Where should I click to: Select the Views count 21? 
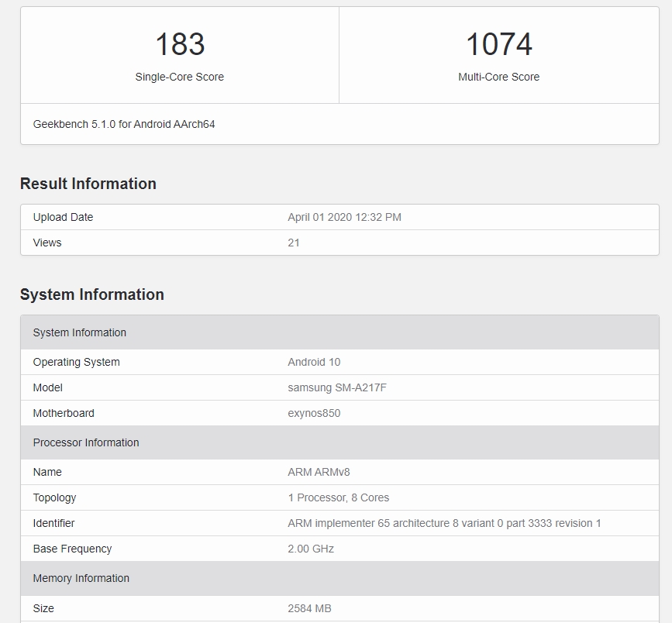[294, 243]
